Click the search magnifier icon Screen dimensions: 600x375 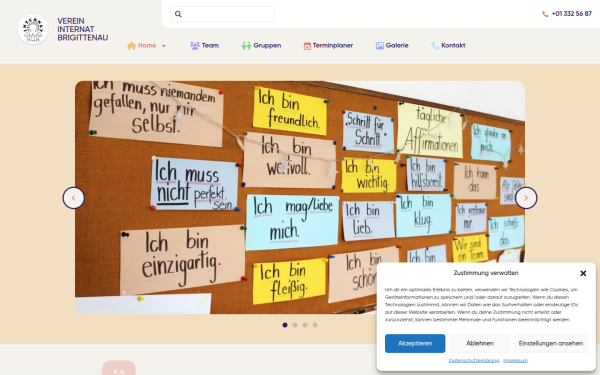178,14
